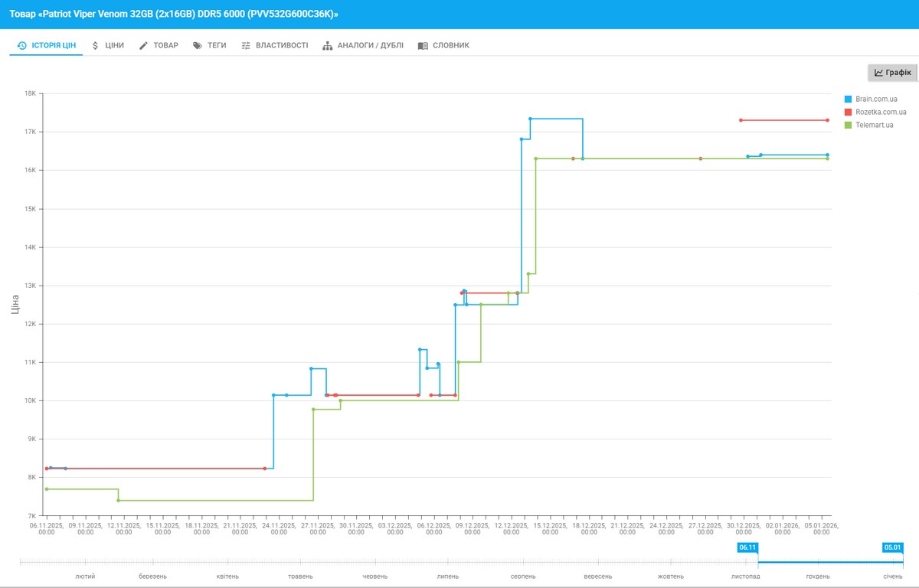Viewport: 919px width, 588px height.
Task: Hide the Rozetka.com.ua series via legend
Action: click(880, 113)
